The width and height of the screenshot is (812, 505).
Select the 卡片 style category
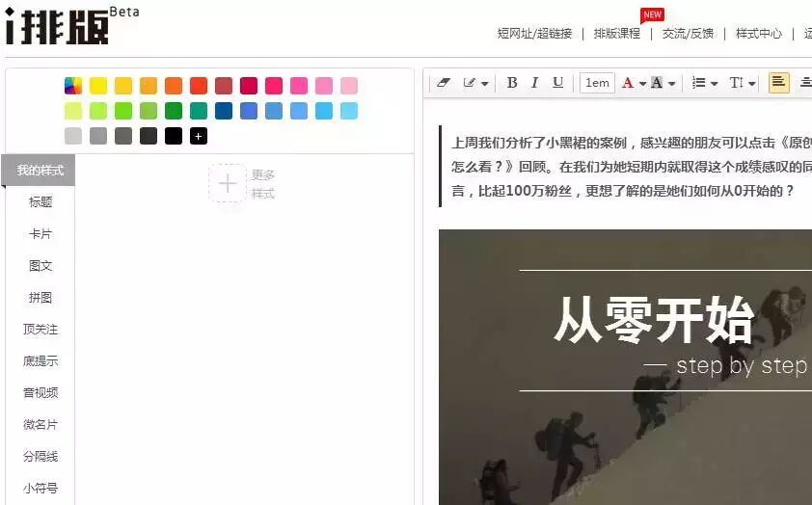(x=41, y=234)
